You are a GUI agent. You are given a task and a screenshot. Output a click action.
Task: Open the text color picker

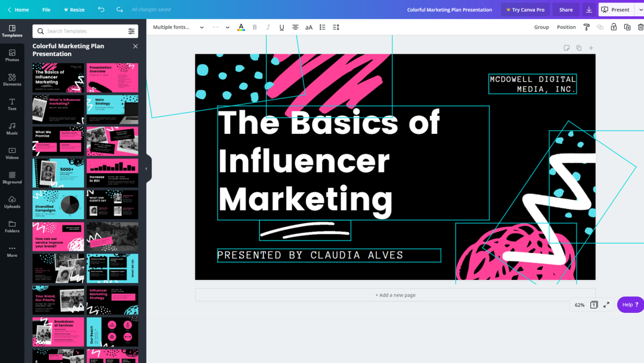pos(241,27)
